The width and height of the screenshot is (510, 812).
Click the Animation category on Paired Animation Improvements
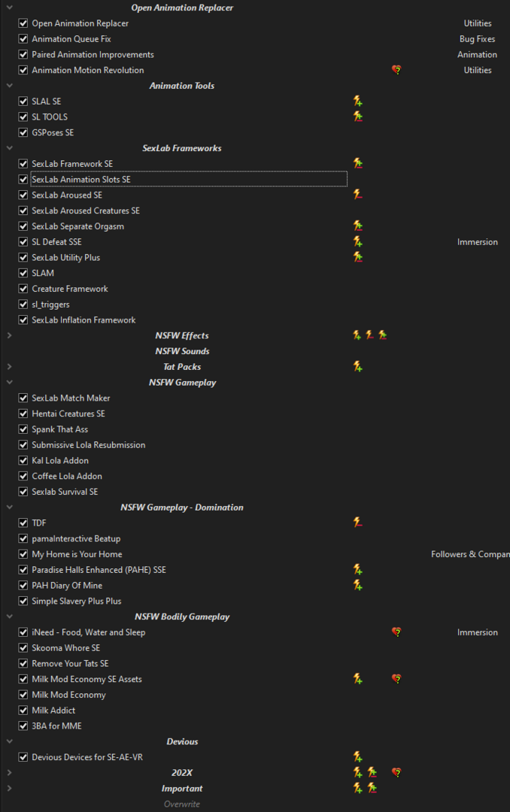coord(477,54)
